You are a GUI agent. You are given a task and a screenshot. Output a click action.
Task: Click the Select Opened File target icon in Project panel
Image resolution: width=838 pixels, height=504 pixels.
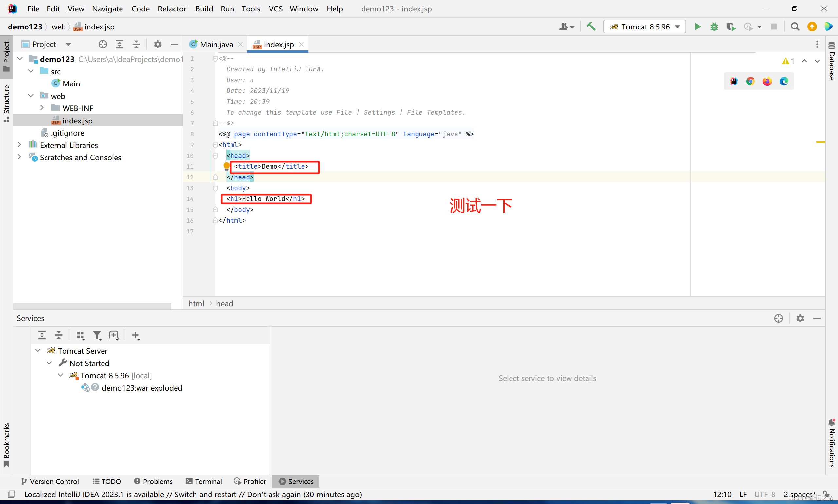coord(102,44)
